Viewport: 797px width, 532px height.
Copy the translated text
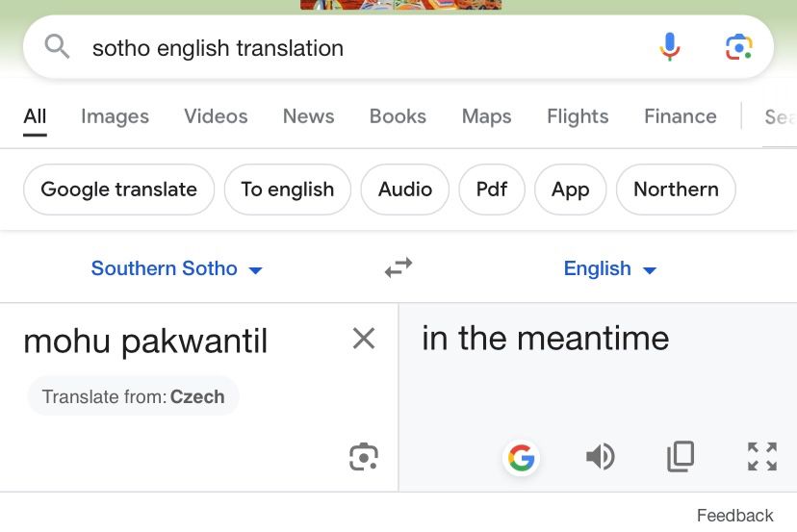point(681,457)
